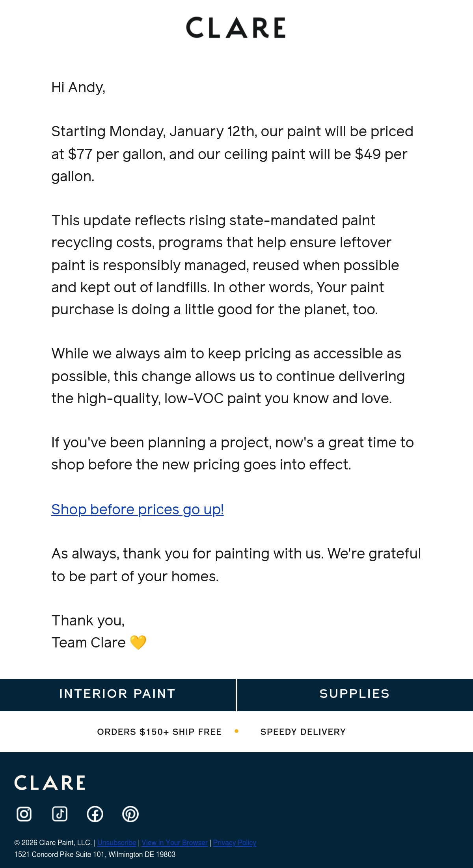Visit the Facebook icon link
This screenshot has height=868, width=473.
95,814
